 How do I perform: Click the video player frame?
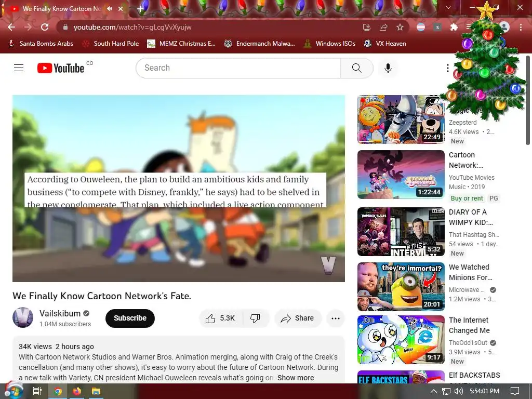(179, 188)
